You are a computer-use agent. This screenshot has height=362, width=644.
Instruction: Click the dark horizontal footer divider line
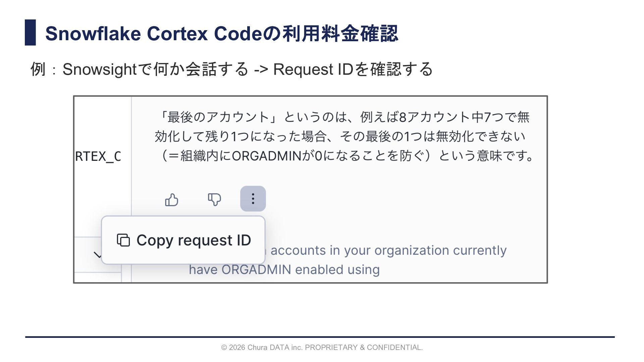click(320, 337)
